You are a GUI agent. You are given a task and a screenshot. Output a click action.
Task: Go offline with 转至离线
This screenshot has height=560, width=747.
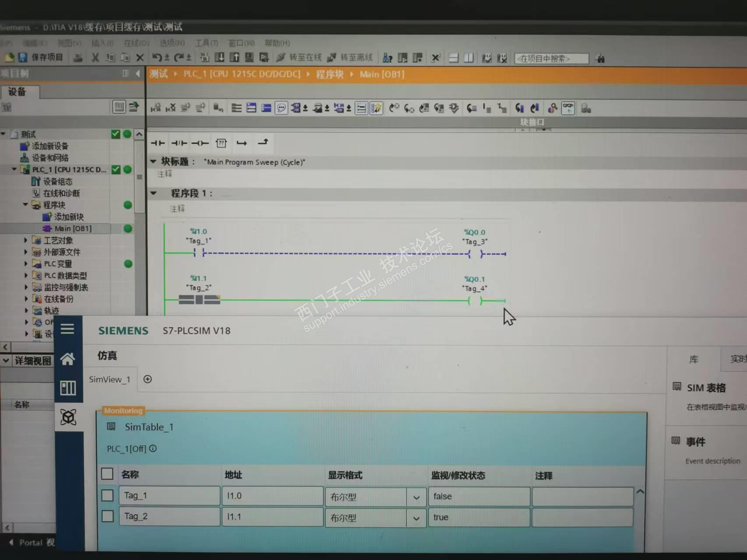point(350,57)
